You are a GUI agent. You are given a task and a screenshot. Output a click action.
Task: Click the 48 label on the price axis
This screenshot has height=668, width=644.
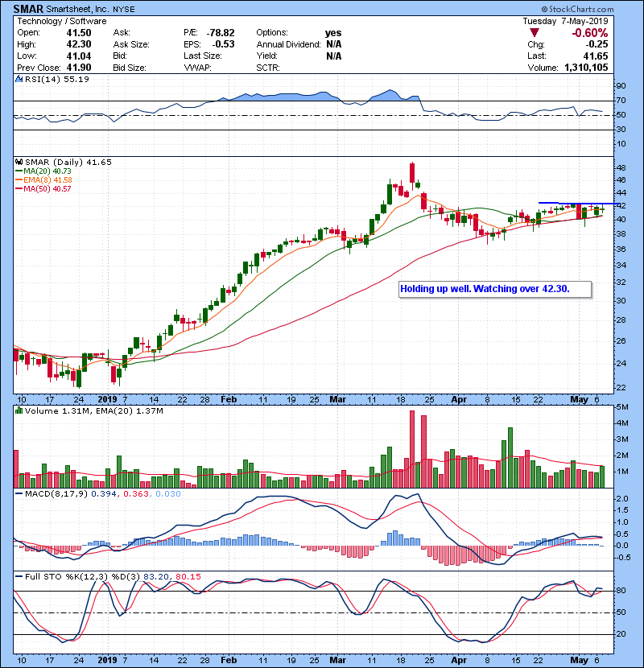click(621, 168)
